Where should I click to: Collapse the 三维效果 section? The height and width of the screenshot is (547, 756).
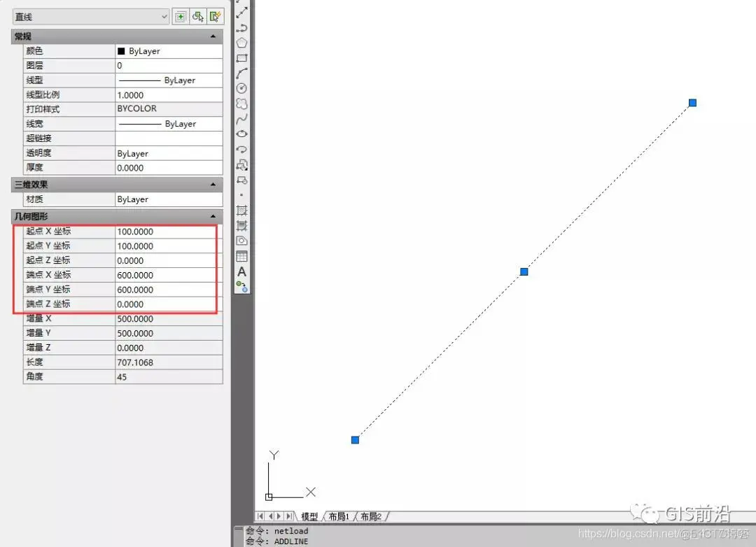(213, 185)
